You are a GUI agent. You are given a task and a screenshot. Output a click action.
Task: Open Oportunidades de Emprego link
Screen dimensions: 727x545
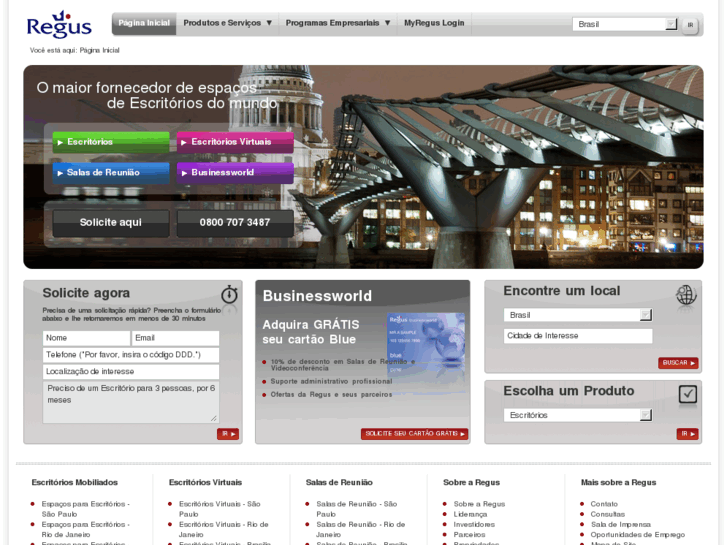coord(638,534)
